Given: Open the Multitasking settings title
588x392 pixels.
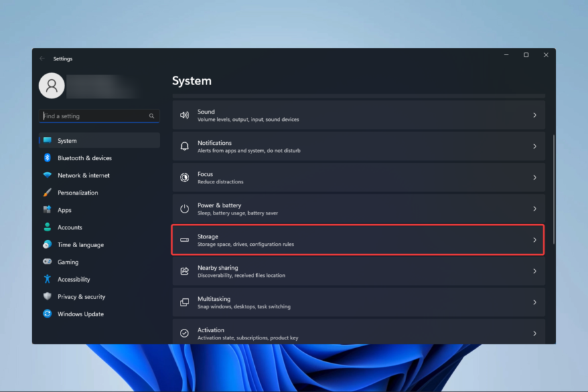Looking at the screenshot, I should pyautogui.click(x=214, y=298).
